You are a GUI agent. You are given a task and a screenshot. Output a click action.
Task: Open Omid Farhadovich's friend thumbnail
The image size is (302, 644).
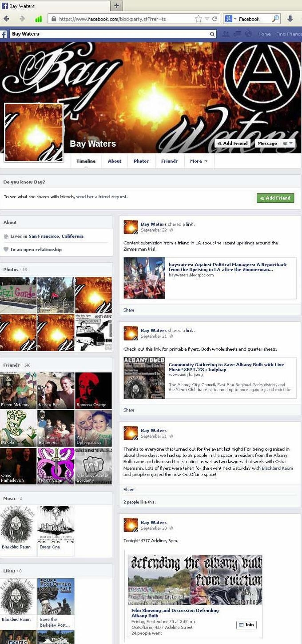coord(18,466)
